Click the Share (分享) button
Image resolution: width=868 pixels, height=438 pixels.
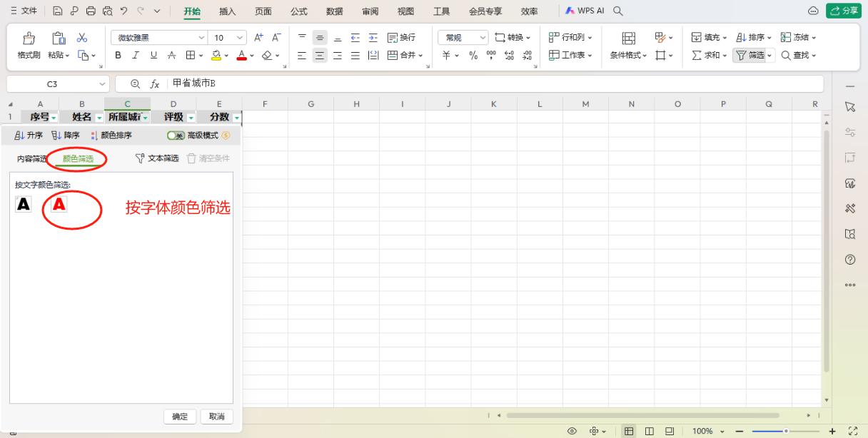click(844, 11)
